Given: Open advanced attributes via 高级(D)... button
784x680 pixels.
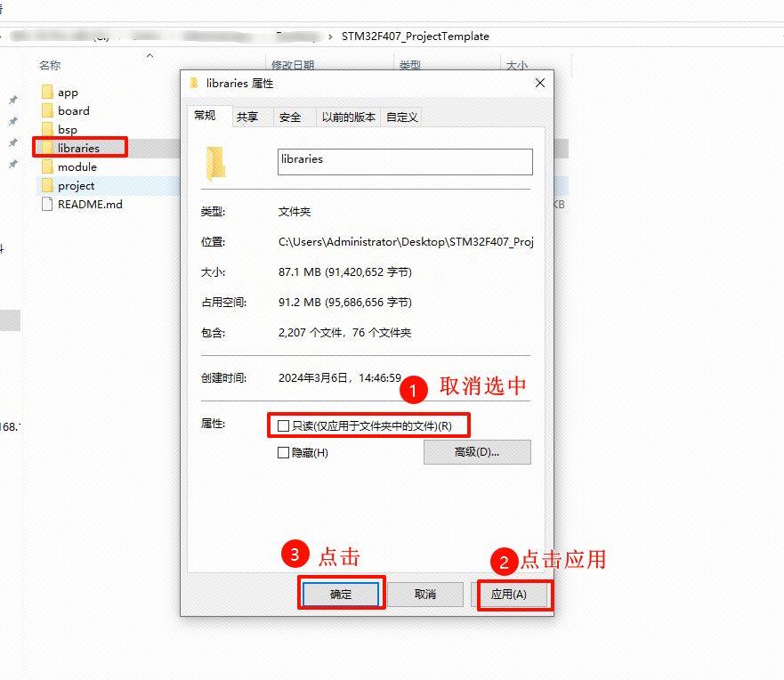Looking at the screenshot, I should 477,452.
